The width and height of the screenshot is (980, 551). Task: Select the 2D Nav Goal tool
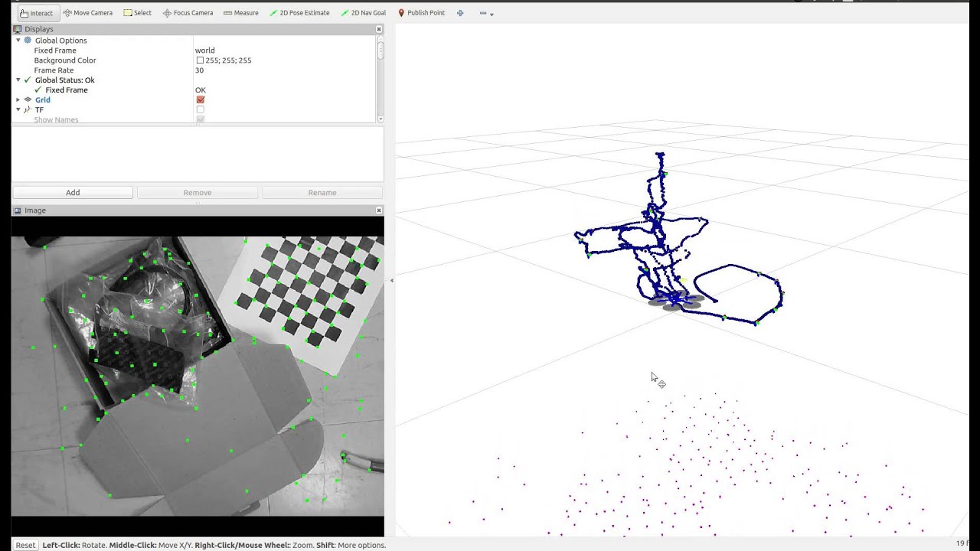[364, 13]
